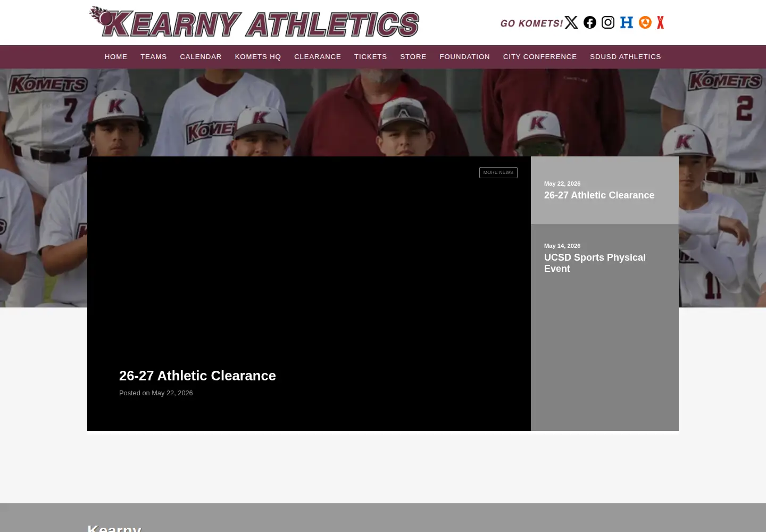Click the orange circular shield icon
This screenshot has height=532, width=766.
click(645, 22)
